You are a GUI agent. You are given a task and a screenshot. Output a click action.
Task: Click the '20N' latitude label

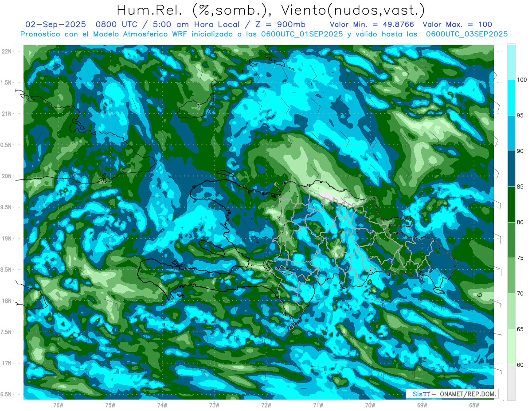[x=7, y=176]
